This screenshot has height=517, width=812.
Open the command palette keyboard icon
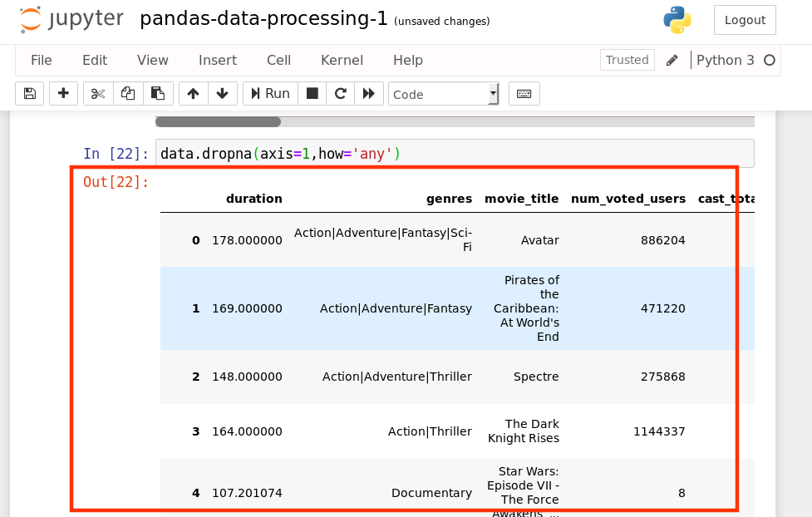(524, 93)
